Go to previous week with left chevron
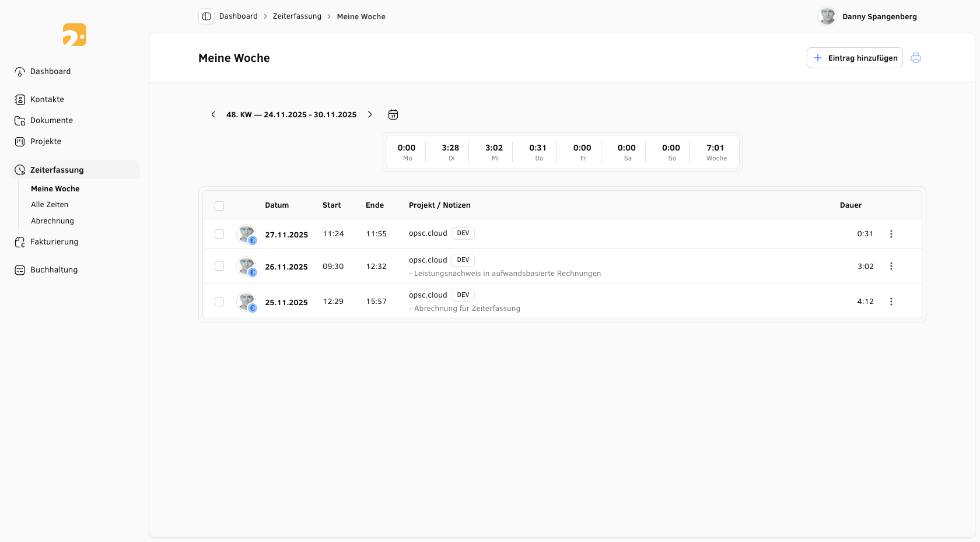 tap(213, 114)
